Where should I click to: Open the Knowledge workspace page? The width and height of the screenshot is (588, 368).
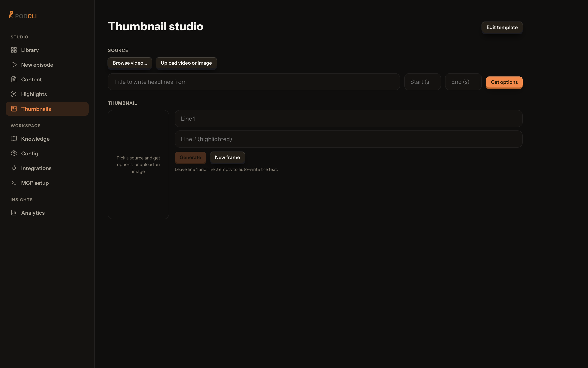47,139
